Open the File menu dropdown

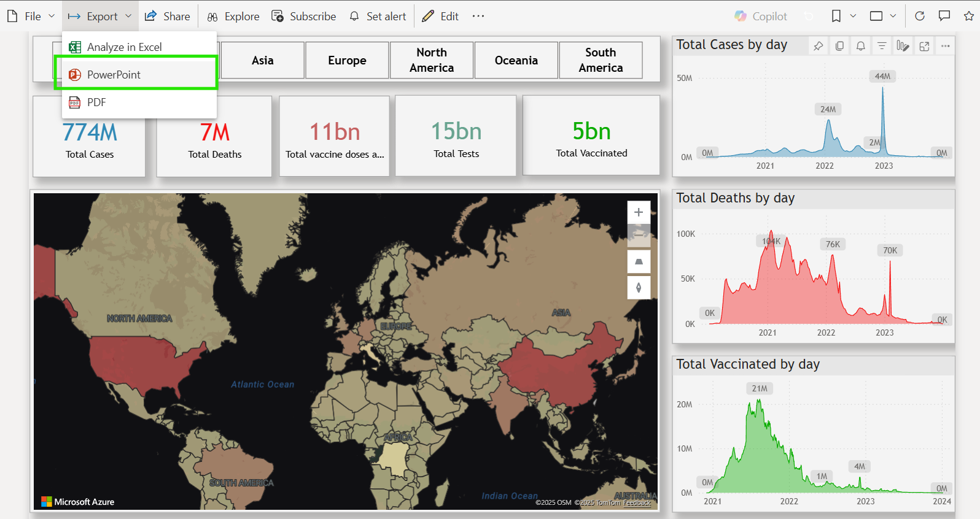click(31, 16)
